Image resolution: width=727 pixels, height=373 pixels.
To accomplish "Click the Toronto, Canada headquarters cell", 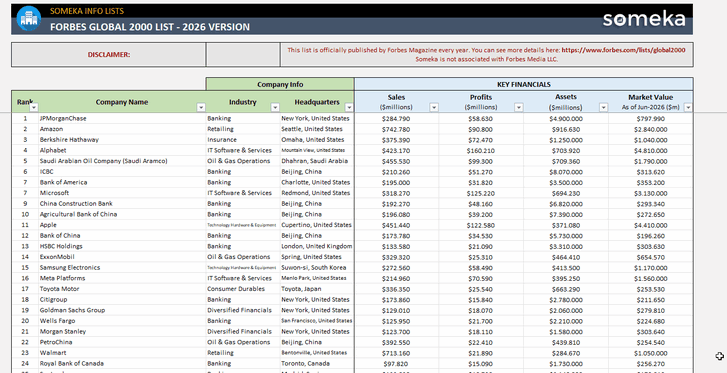I will 317,364.
